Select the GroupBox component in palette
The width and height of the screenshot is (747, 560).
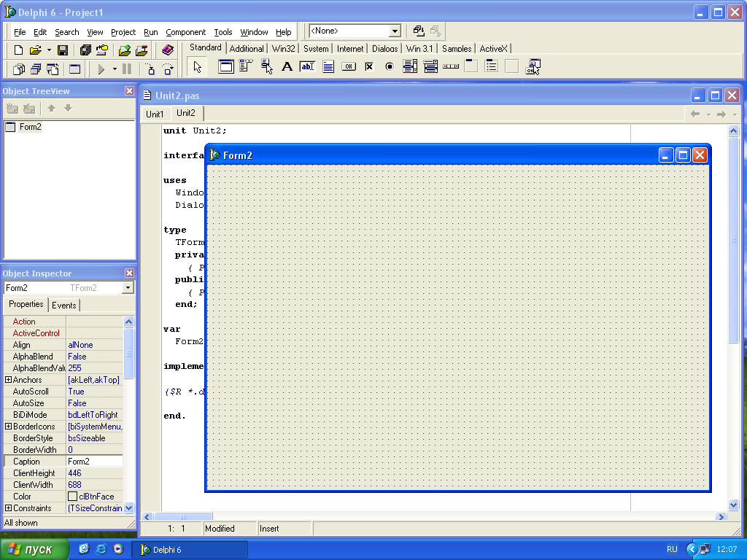pos(471,67)
